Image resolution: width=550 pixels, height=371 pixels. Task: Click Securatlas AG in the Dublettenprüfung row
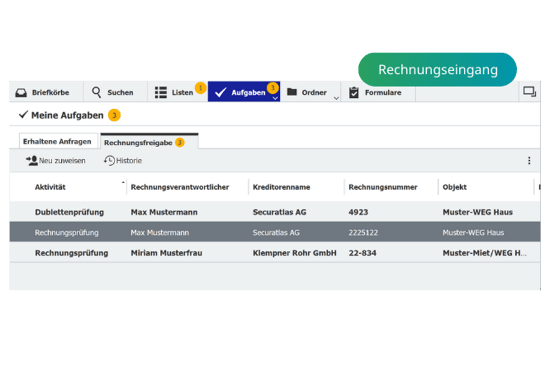[x=280, y=212]
